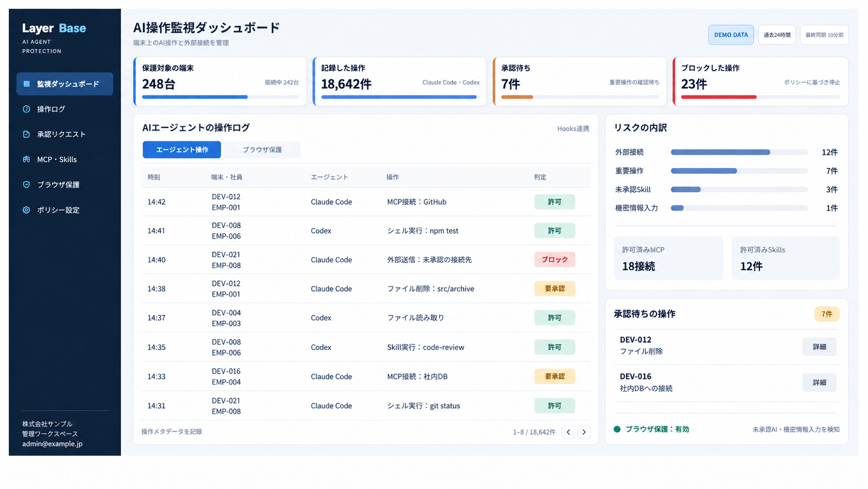This screenshot has height=489, width=868.
Task: Click the Layer Base logo
Action: coord(54,28)
